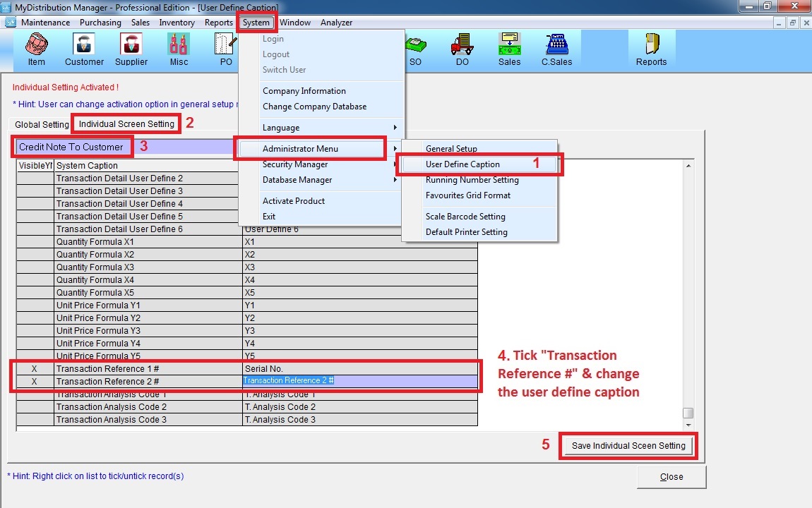Toggle visibility for Transaction Reference 2 #
812x508 pixels.
click(35, 382)
